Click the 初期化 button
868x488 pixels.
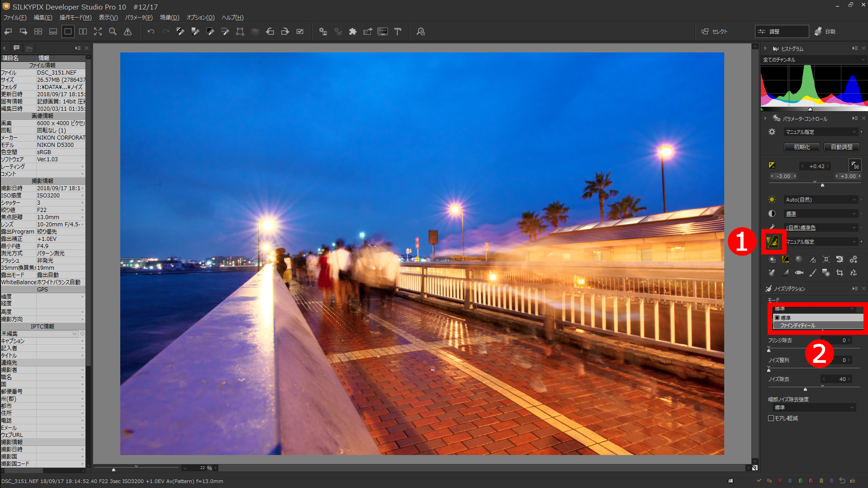point(802,147)
